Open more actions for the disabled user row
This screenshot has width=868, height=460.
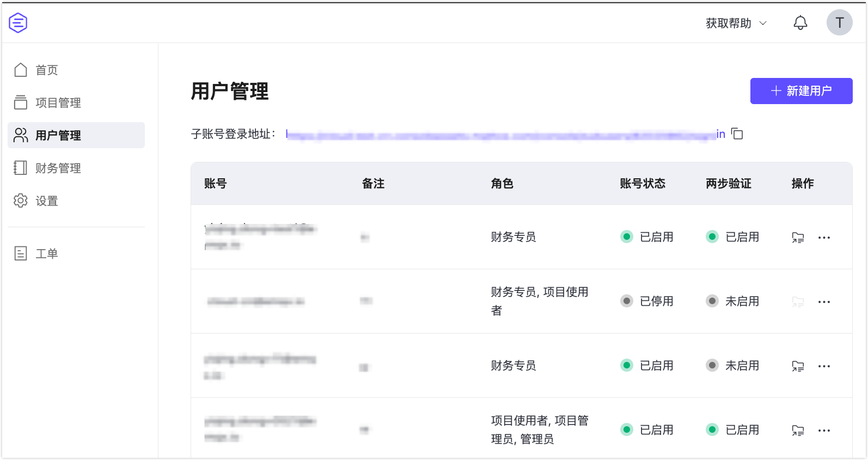click(824, 302)
